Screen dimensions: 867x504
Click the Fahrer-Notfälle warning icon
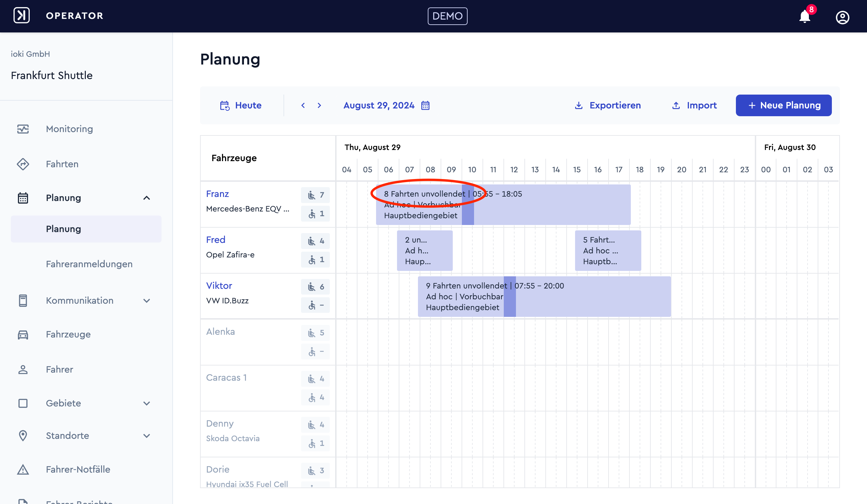coord(23,469)
